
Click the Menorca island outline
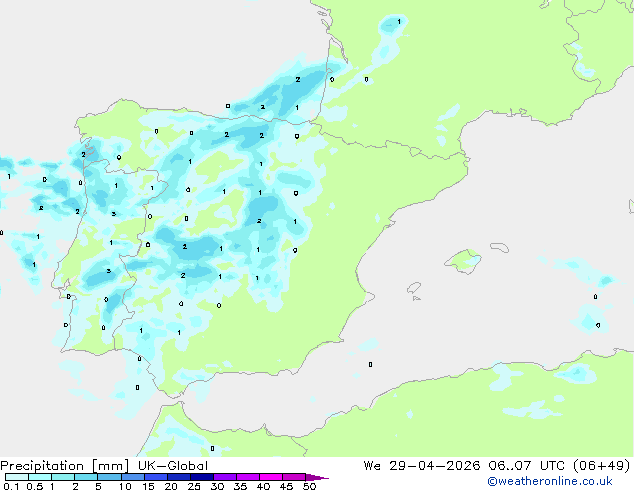[x=500, y=247]
